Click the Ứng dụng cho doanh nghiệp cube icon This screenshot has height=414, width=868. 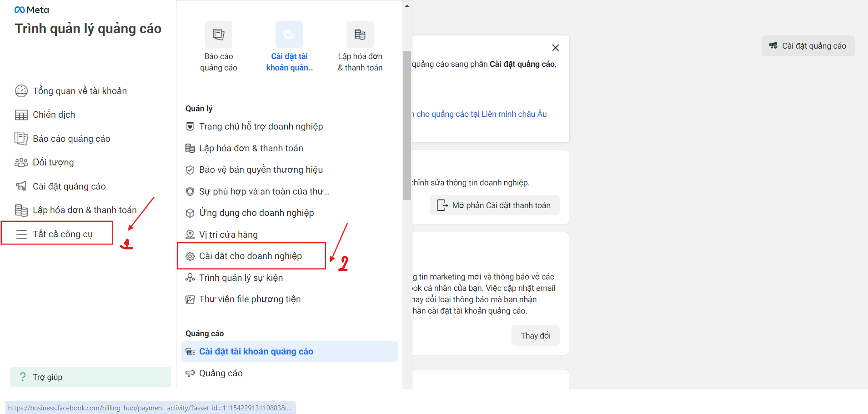(x=190, y=213)
